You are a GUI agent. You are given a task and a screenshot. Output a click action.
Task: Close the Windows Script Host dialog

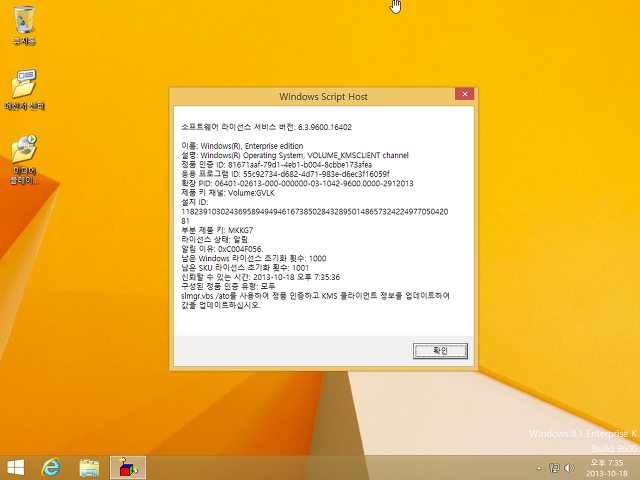tap(464, 94)
